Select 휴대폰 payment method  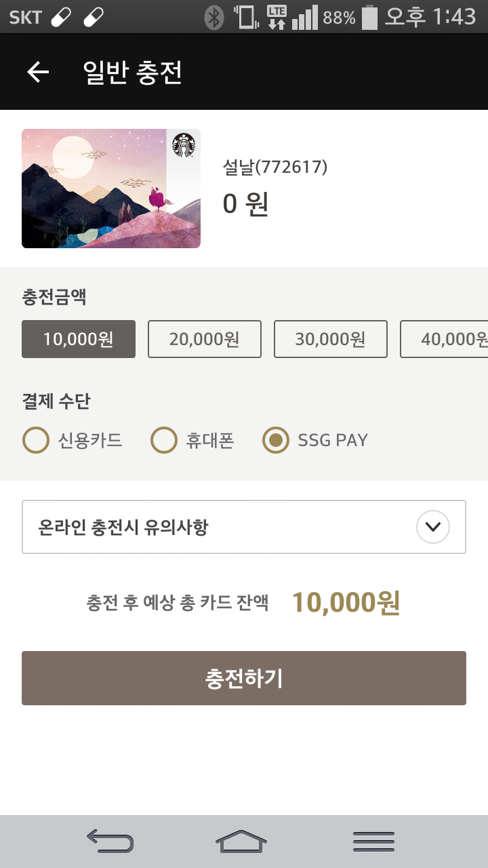[164, 441]
